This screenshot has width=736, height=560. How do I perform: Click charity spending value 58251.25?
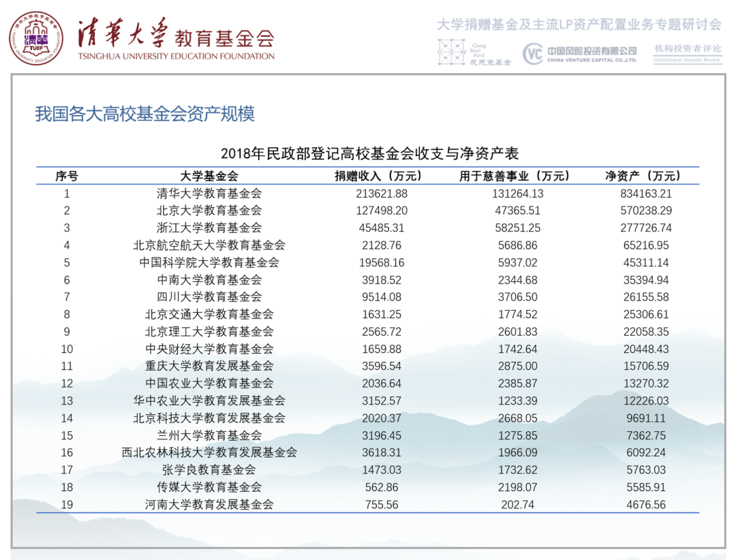pyautogui.click(x=518, y=228)
